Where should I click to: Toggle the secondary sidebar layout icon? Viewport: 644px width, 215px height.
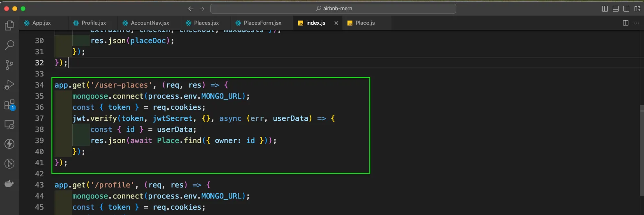[626, 9]
